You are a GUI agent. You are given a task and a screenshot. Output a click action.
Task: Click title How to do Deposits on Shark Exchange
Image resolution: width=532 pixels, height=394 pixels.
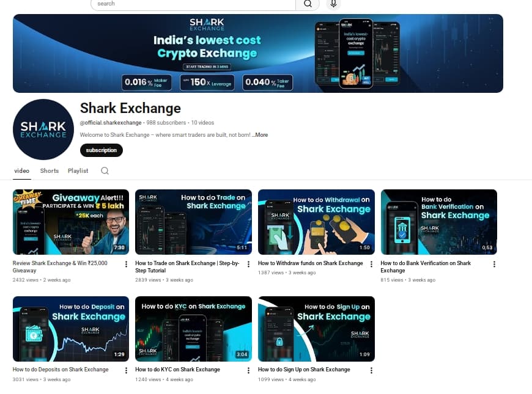click(x=61, y=370)
